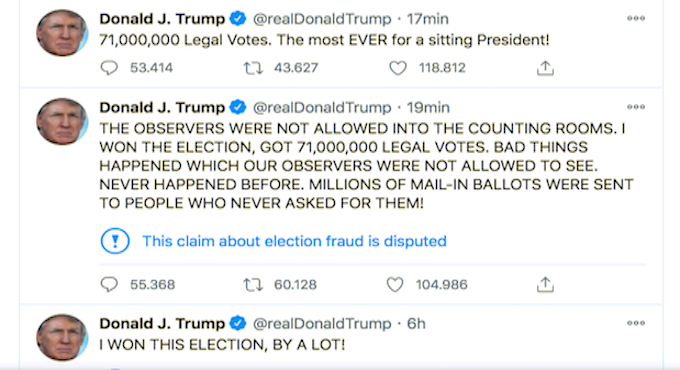Retweet the tweet showing 60.128 retweets
Screen dimensions: 680x370
click(253, 285)
